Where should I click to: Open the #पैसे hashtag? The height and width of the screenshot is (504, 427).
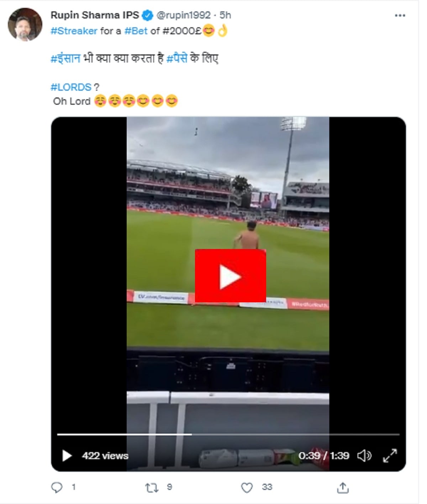pos(177,58)
